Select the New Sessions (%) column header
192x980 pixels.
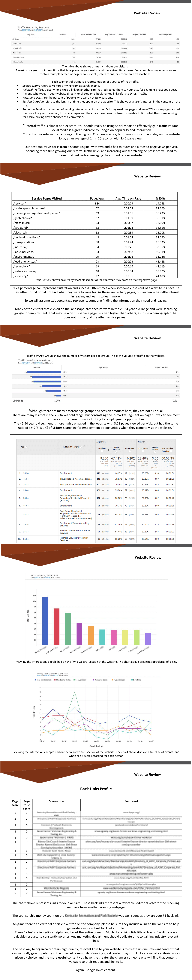[x=88, y=35]
